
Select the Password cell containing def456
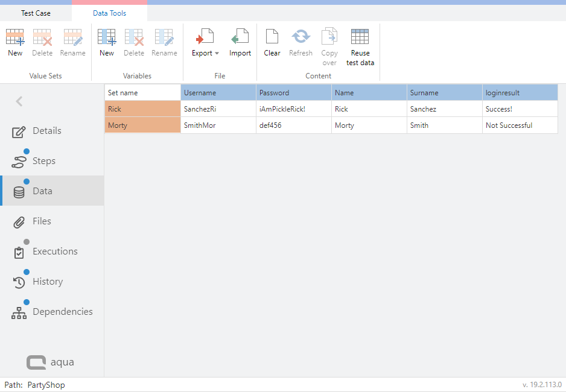293,125
